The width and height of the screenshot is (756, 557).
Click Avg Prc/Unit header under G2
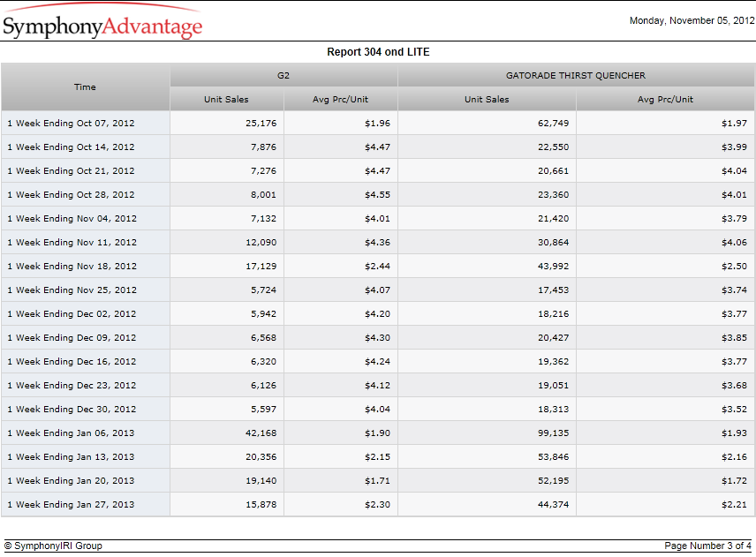(340, 99)
